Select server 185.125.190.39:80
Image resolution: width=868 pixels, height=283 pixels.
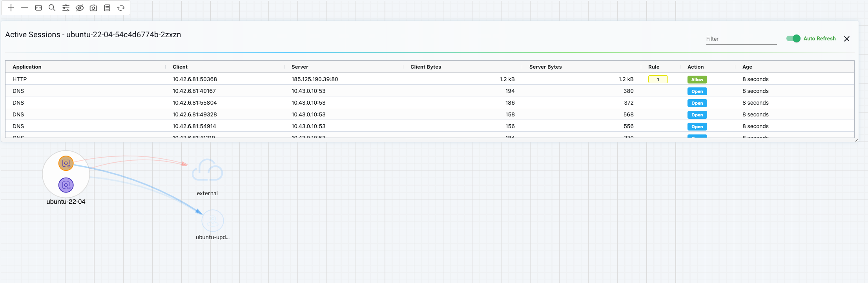(315, 79)
